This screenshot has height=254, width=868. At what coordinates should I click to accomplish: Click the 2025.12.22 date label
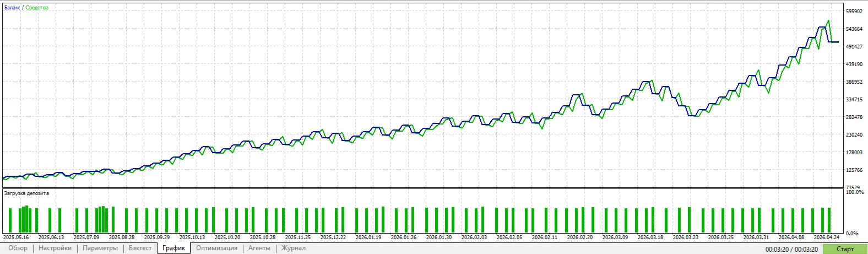click(x=333, y=237)
